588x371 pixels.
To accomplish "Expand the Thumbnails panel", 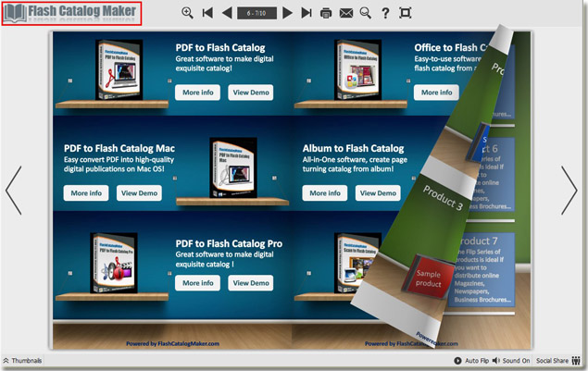I will [x=22, y=361].
